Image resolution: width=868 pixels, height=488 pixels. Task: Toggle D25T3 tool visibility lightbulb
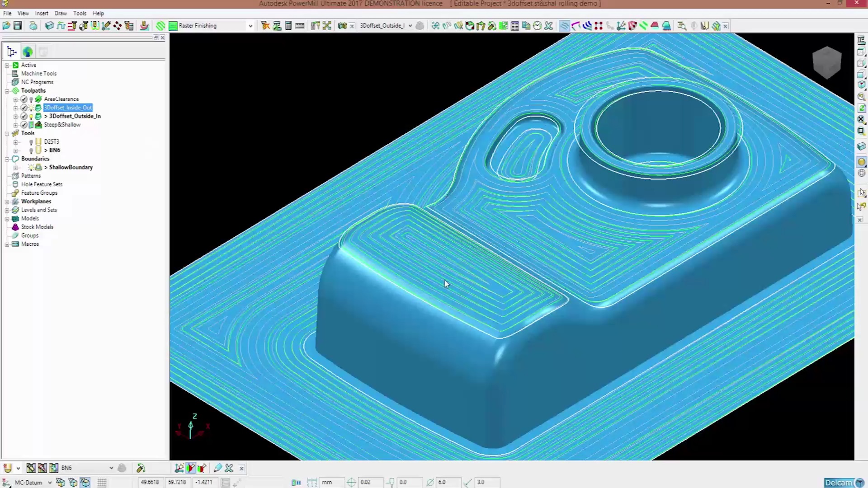(31, 142)
